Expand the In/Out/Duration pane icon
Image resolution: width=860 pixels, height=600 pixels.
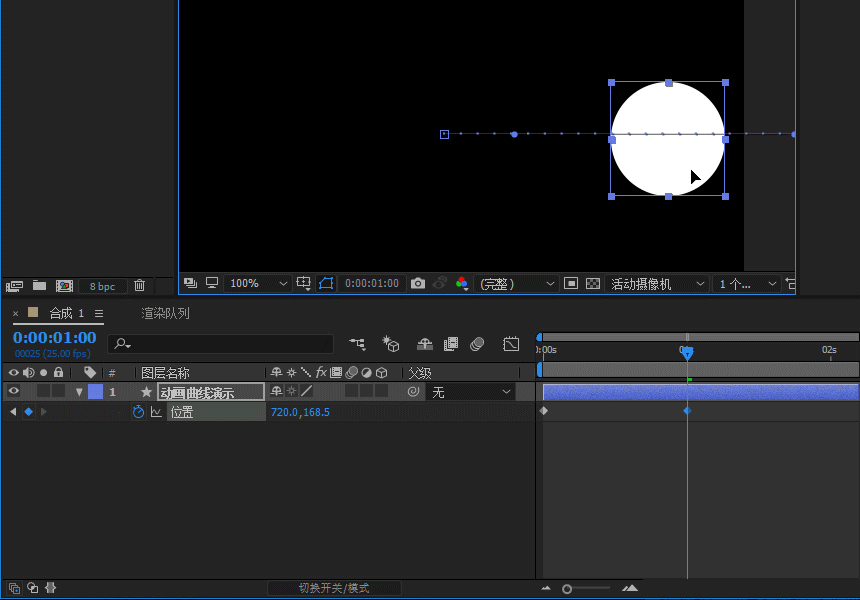coord(50,588)
